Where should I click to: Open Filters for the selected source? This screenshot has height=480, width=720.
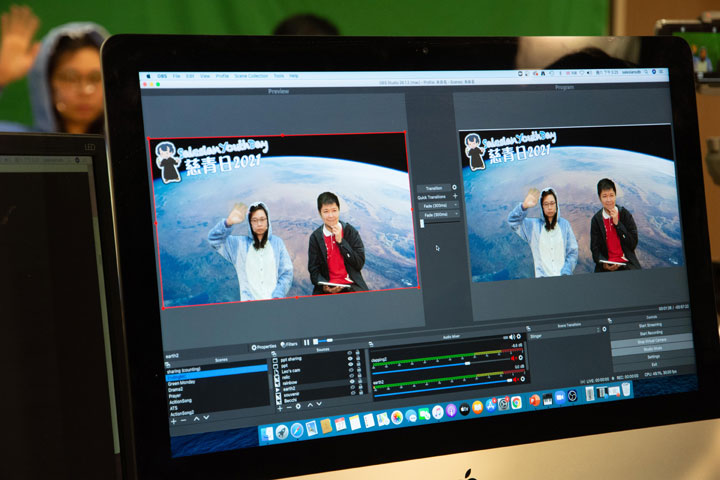point(290,342)
